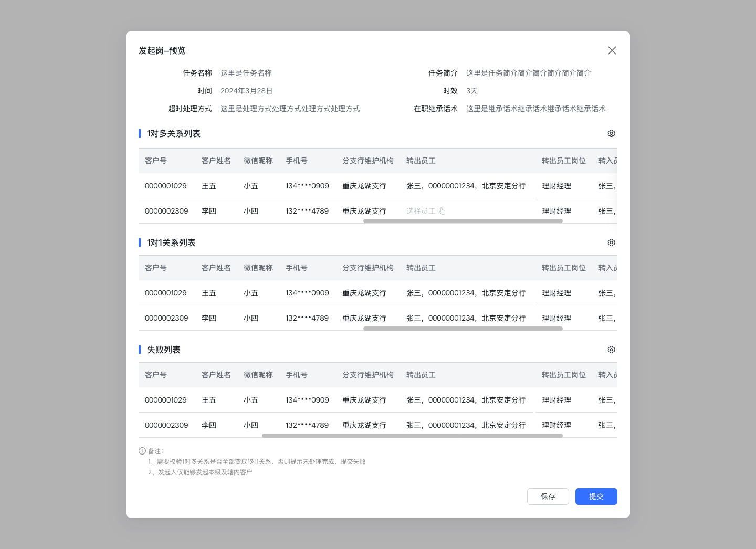756x549 pixels.
Task: Select customer 0000001029 in 1对1关系列表
Action: click(166, 293)
